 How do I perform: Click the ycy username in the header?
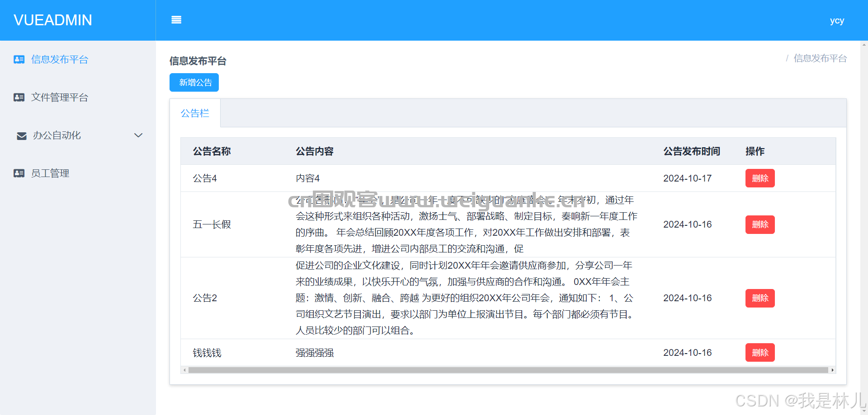(837, 20)
